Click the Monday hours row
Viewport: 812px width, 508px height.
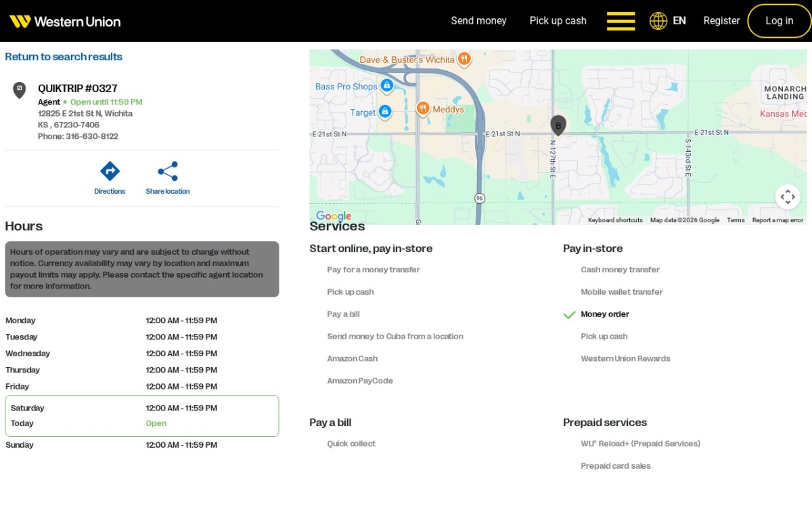click(142, 321)
